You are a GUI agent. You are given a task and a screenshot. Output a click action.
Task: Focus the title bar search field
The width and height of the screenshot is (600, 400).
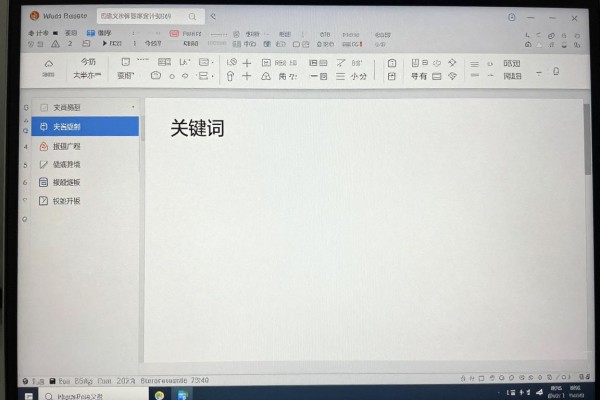pos(150,16)
